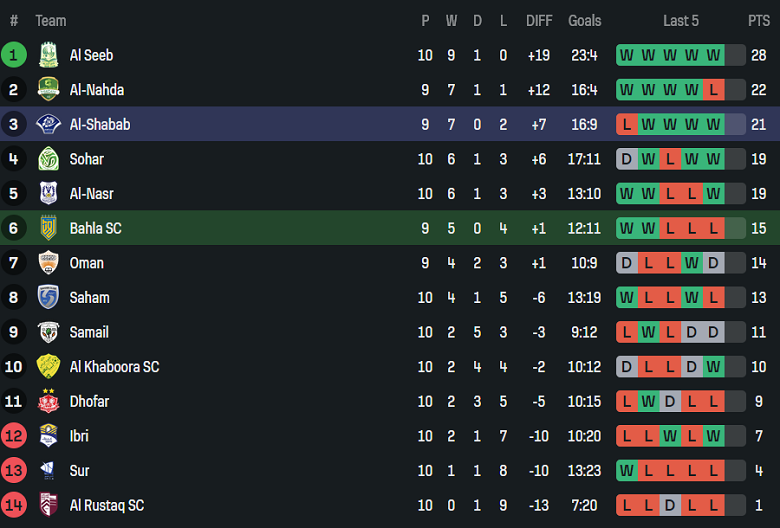Click the Sohar club crest
780x528 pixels.
tap(48, 159)
